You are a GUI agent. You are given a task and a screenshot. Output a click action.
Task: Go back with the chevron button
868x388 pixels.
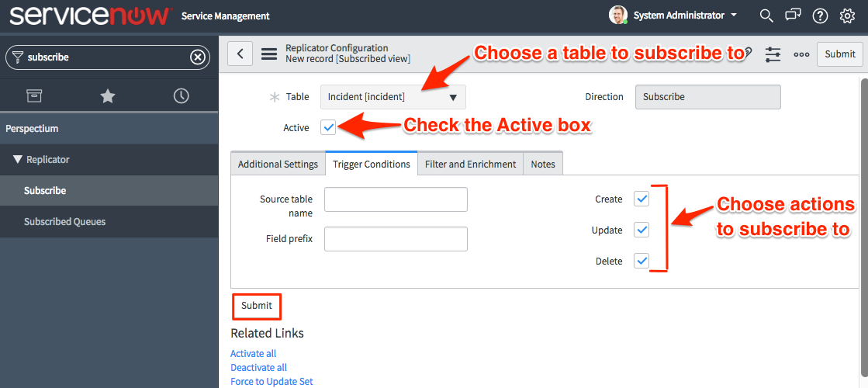240,54
